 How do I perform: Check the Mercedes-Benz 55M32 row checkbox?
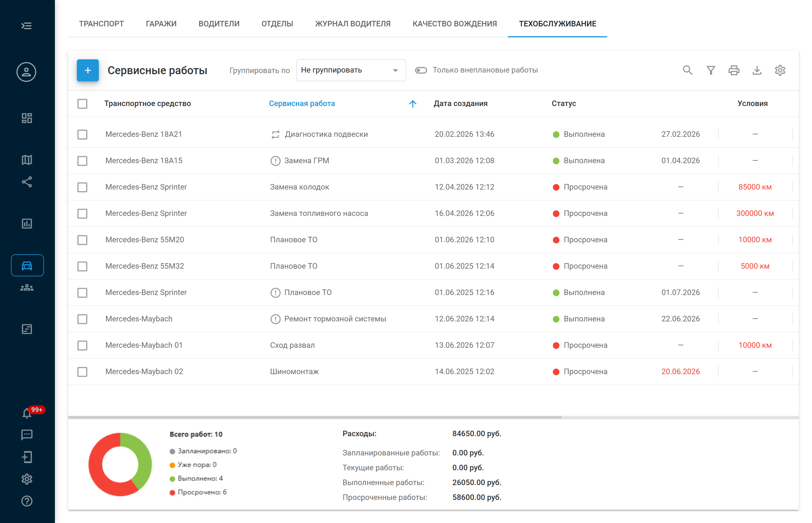pyautogui.click(x=82, y=266)
